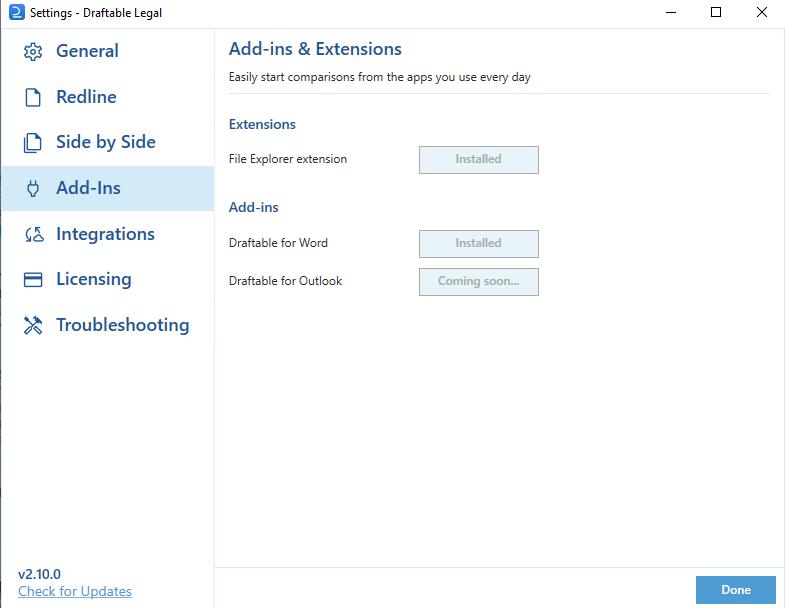Click the Integrations sync icon
This screenshot has width=785, height=608.
pos(34,234)
